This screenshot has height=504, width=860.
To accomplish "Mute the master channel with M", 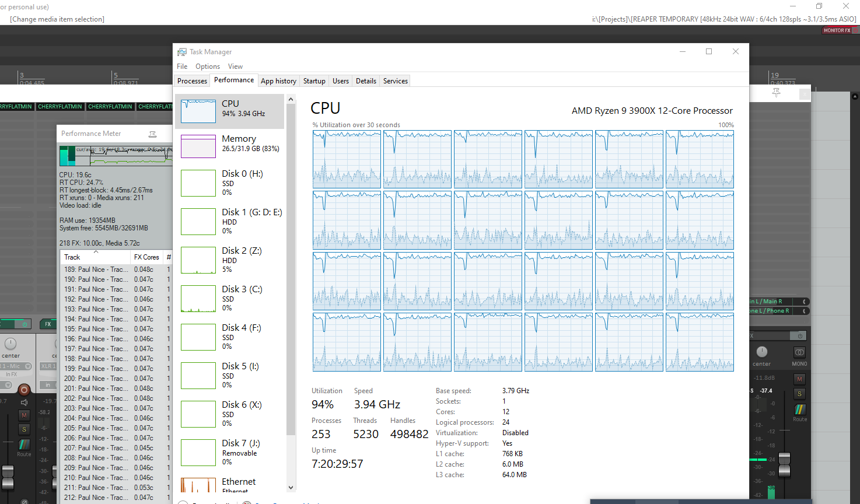I will 800,379.
